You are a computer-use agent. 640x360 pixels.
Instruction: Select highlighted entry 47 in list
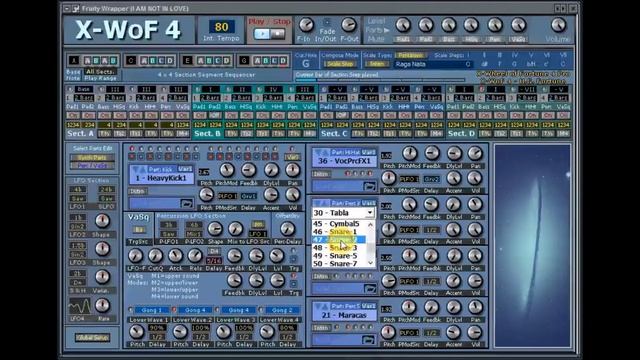(x=339, y=240)
